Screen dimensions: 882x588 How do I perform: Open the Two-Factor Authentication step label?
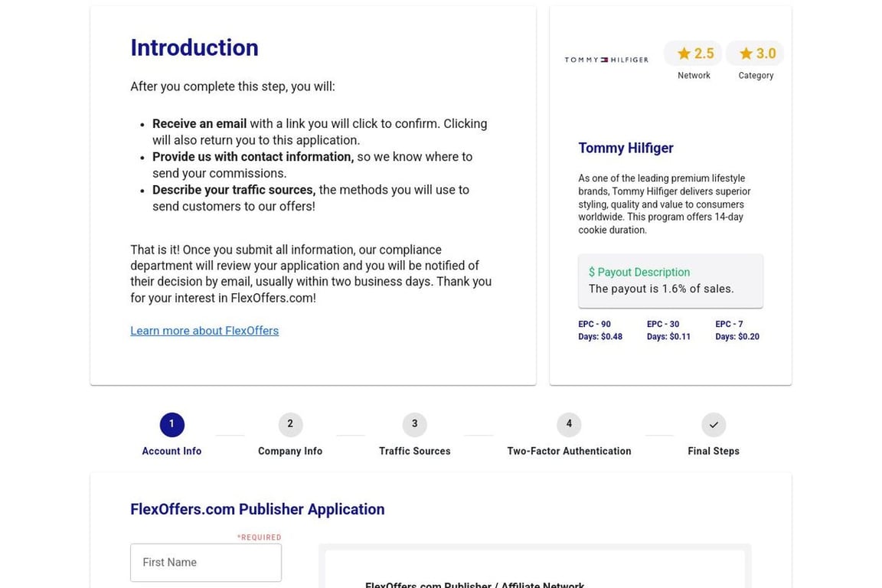point(569,451)
